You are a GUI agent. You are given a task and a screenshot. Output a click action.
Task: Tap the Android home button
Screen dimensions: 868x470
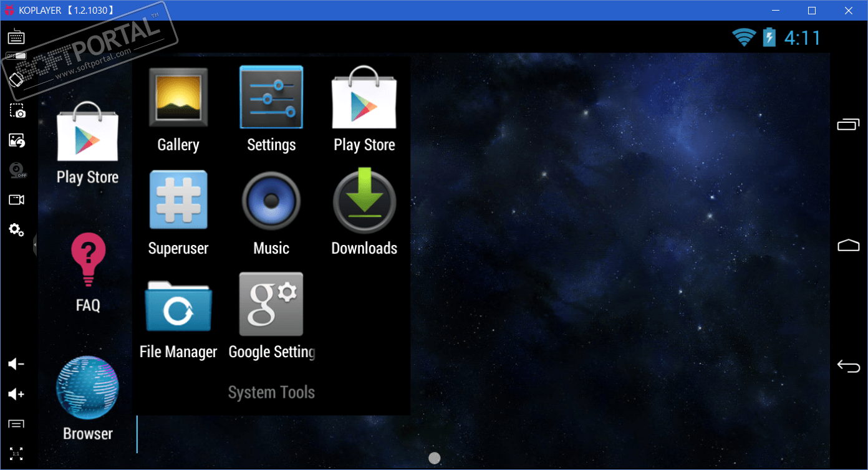[x=848, y=245]
